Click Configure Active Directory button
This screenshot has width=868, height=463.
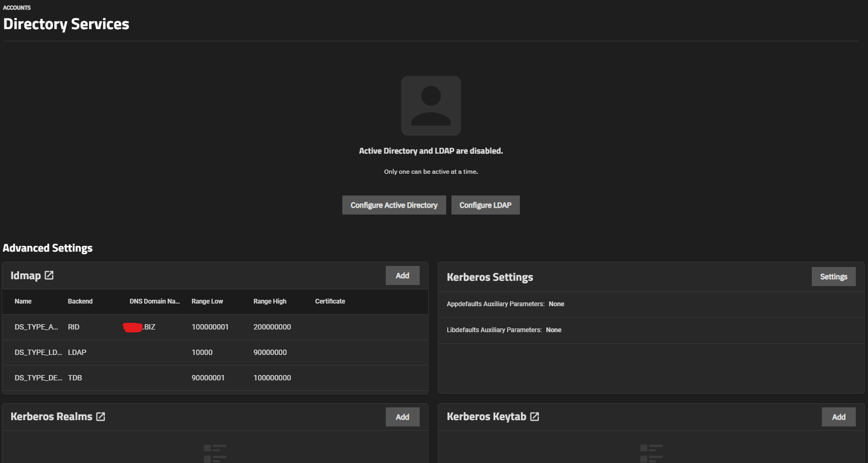tap(394, 205)
